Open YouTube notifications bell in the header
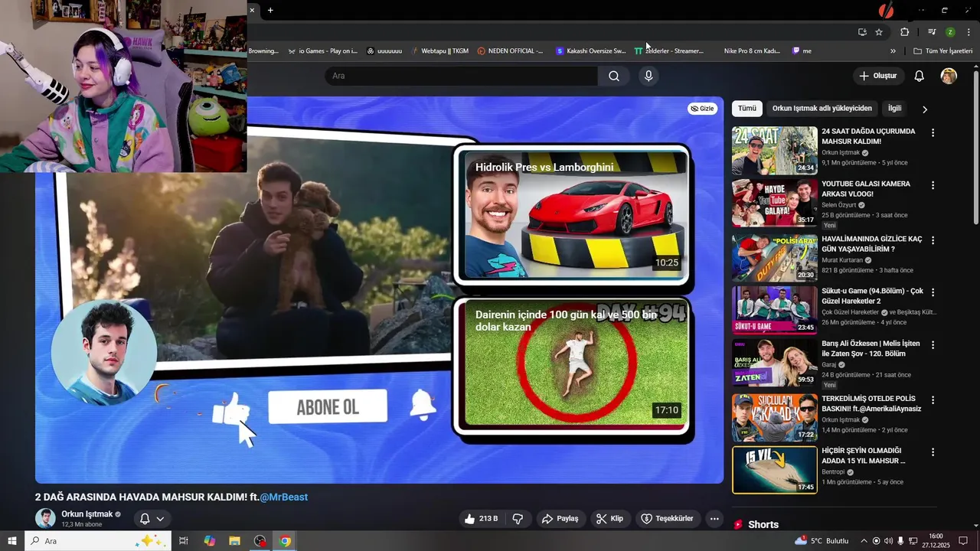The height and width of the screenshot is (551, 980). pos(920,76)
